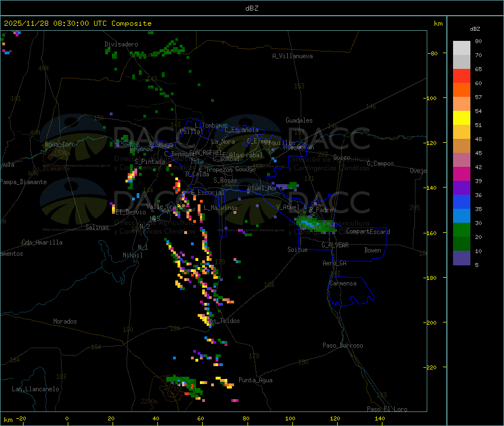The image size is (504, 426).
Task: Click the Soitue map label
Action: point(297,250)
